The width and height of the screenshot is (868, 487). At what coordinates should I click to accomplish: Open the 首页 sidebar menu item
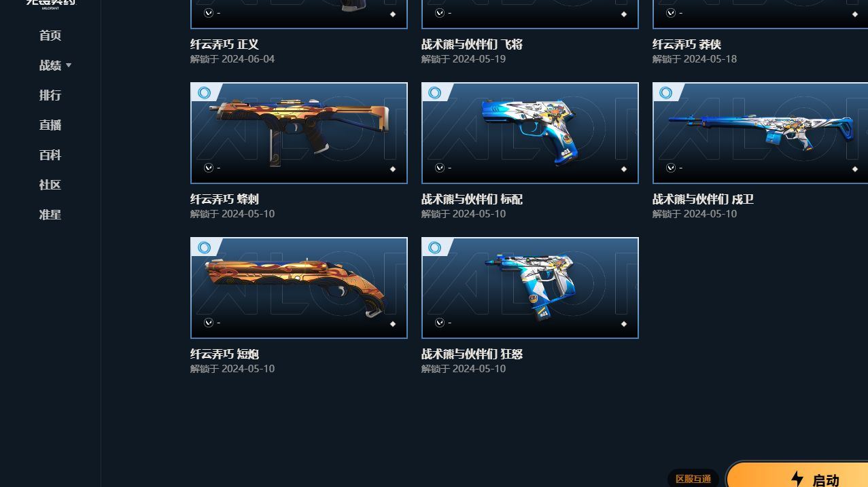[50, 35]
